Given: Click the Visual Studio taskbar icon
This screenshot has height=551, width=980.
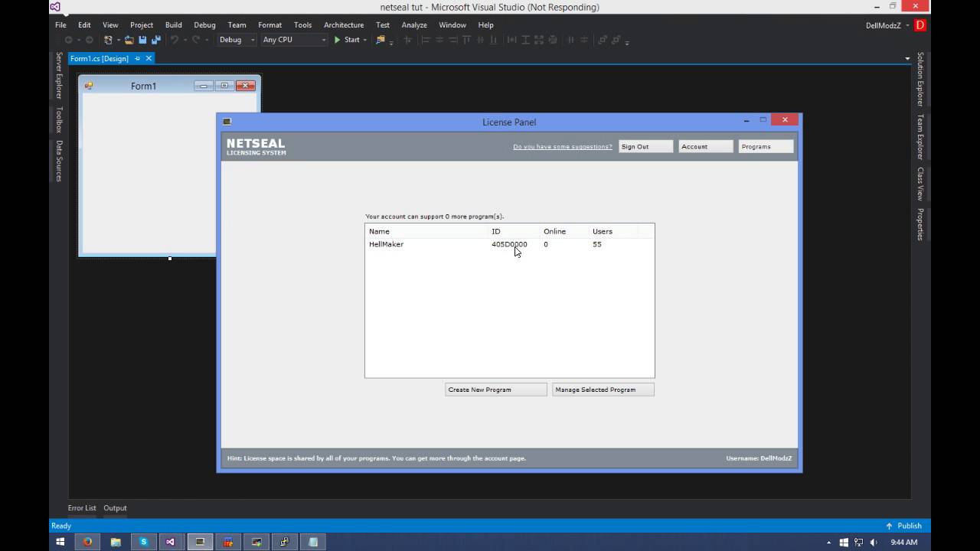Looking at the screenshot, I should [x=171, y=542].
